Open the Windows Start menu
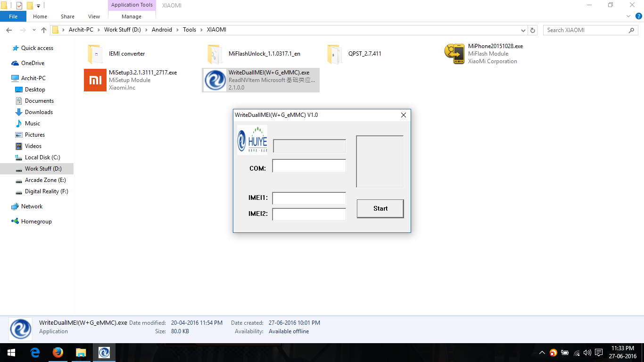 11,353
